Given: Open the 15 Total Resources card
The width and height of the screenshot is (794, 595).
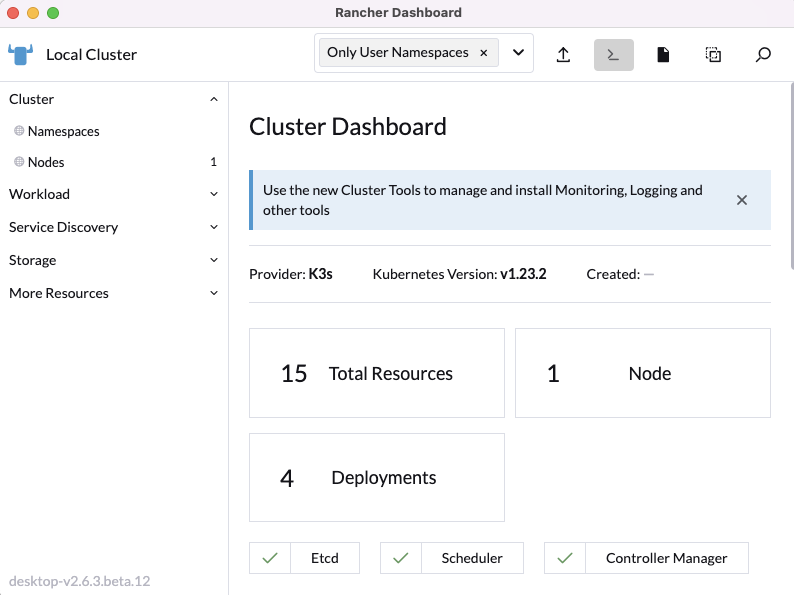Looking at the screenshot, I should coord(377,373).
